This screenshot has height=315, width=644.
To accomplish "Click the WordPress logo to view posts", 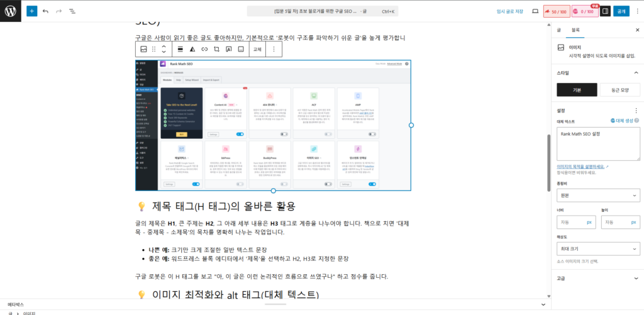I will 10,11.
